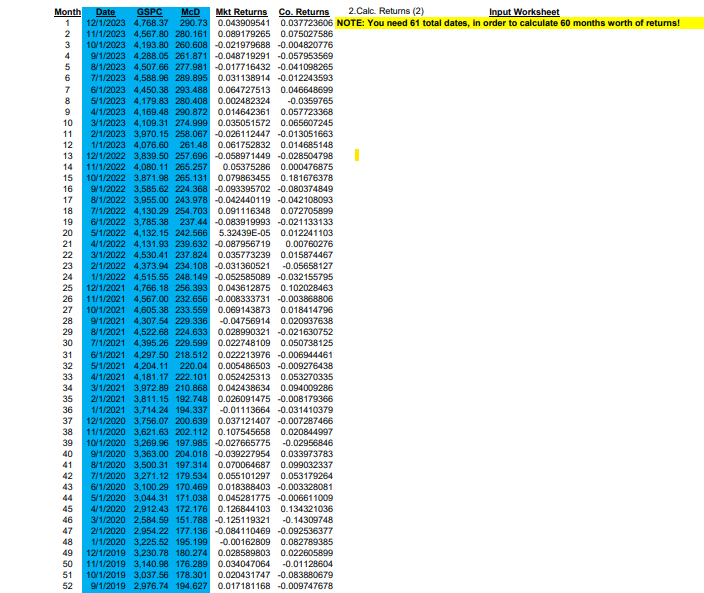Image resolution: width=704 pixels, height=593 pixels.
Task: Click GSPC value 4,193.80
Action: click(x=151, y=45)
